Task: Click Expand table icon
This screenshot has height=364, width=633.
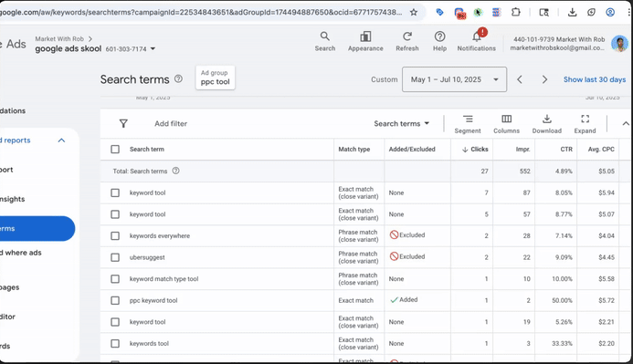Action: (x=585, y=124)
